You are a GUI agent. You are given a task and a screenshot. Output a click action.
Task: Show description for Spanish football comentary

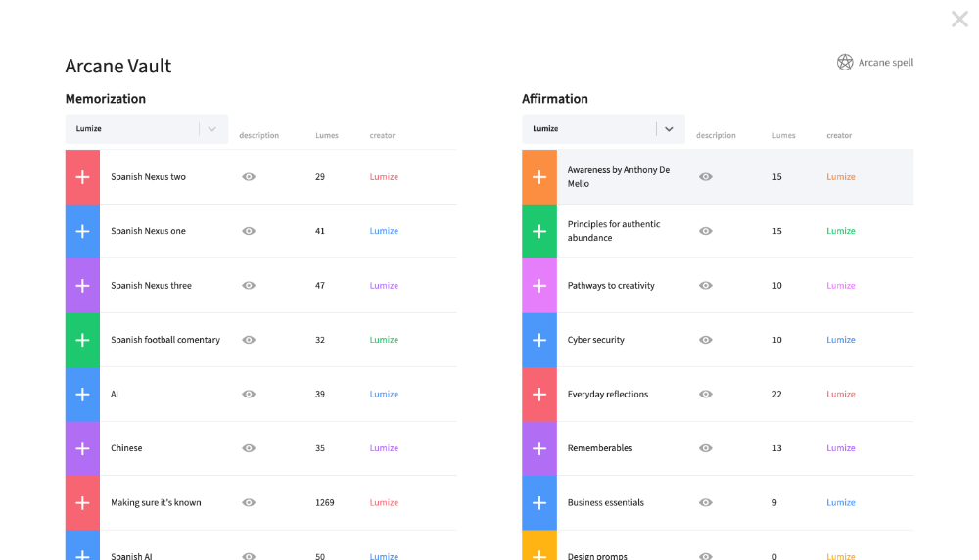point(249,340)
